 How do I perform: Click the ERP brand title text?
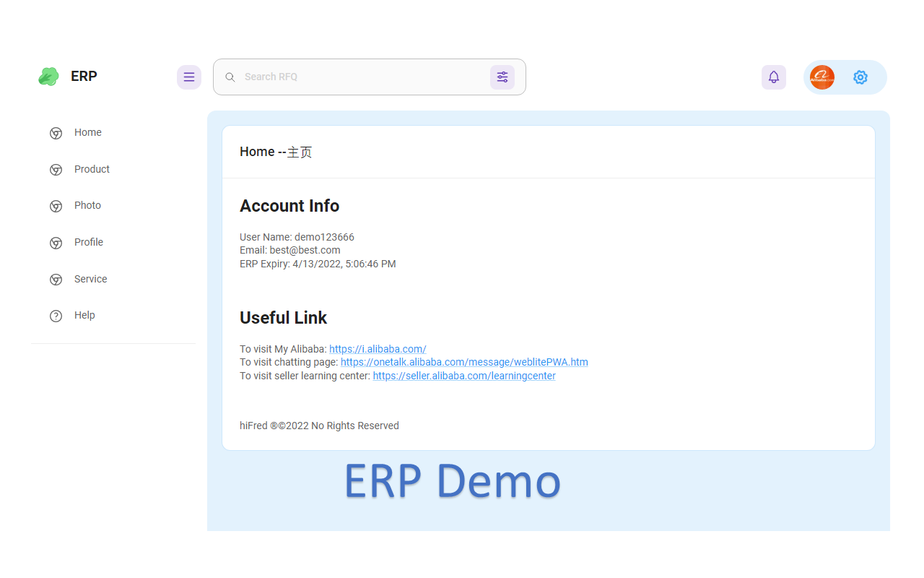[84, 77]
